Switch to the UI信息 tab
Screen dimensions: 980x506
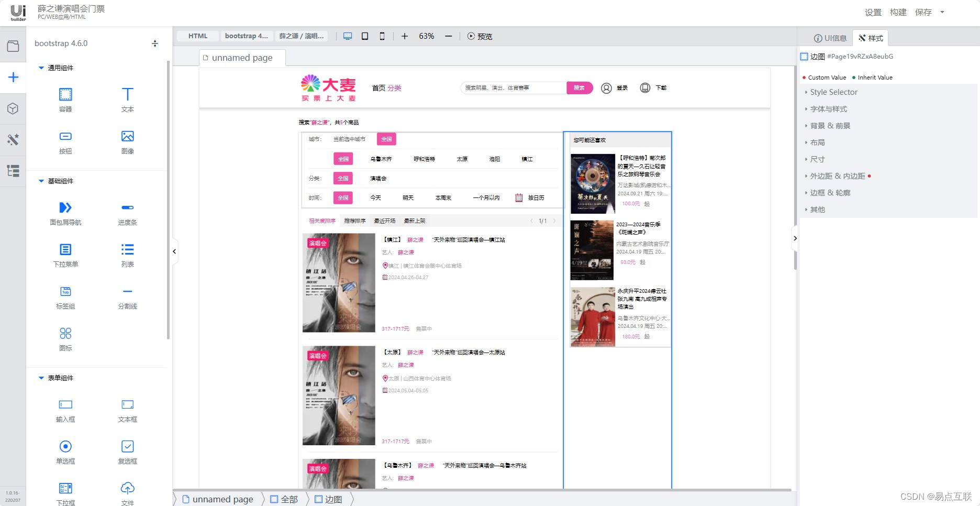(830, 38)
